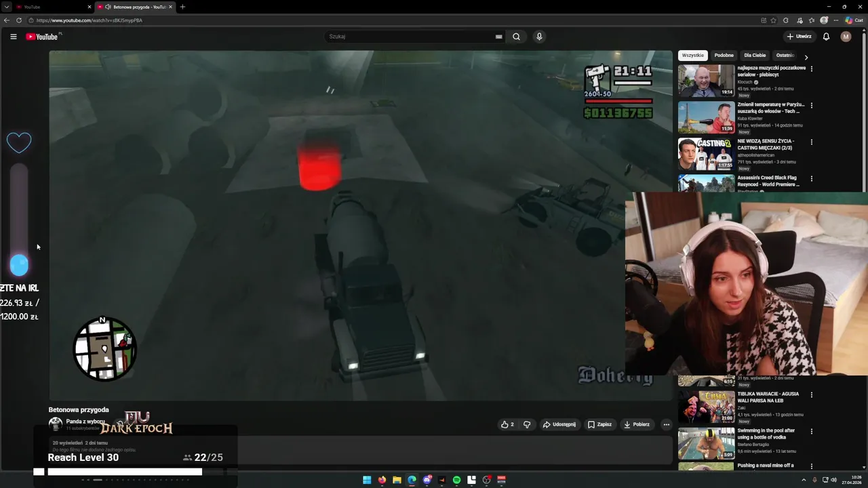Like the video with thumbs up
This screenshot has width=868, height=488.
point(507,424)
